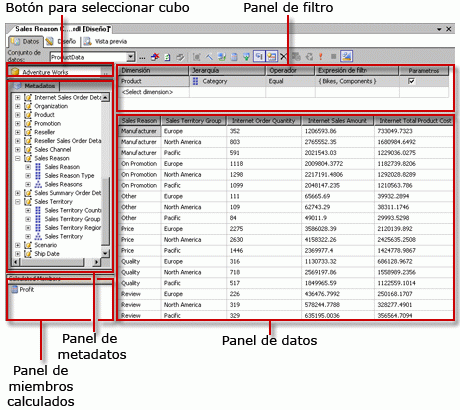The image size is (460, 410).
Task: Click metadata horizontal scrollbar thumb
Action: 52,262
